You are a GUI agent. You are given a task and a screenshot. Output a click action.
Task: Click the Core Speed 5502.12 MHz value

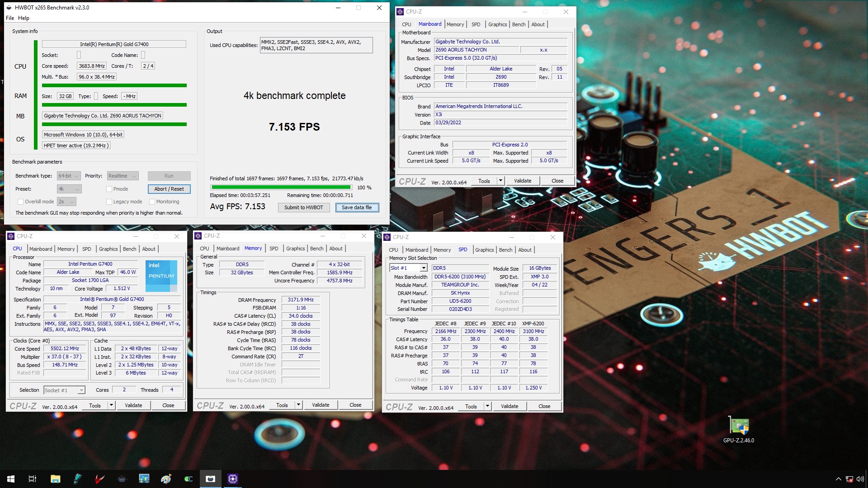(x=65, y=348)
